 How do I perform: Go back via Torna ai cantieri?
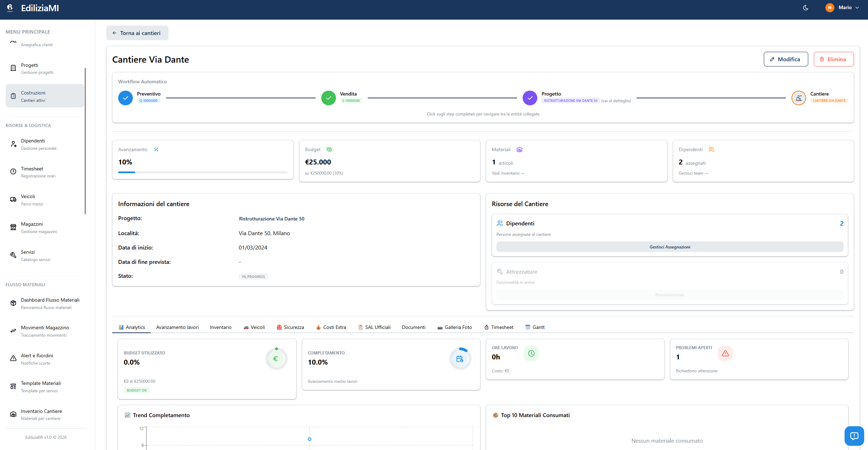(137, 33)
